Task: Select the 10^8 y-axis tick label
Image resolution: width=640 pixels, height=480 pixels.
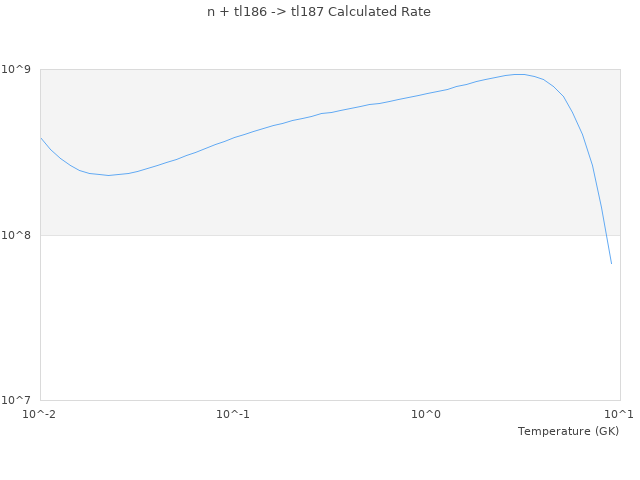Action: tap(20, 235)
